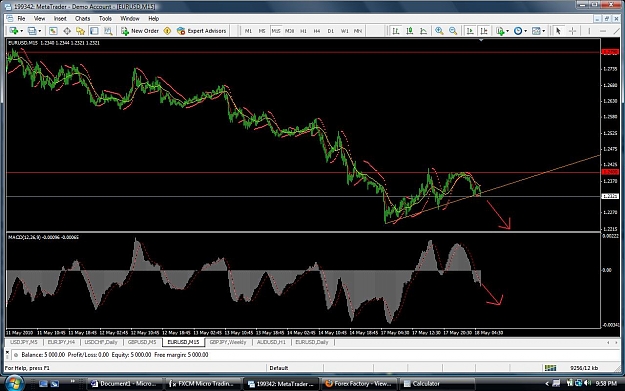Click the New Chart icon
The image size is (625, 391).
(x=14, y=31)
